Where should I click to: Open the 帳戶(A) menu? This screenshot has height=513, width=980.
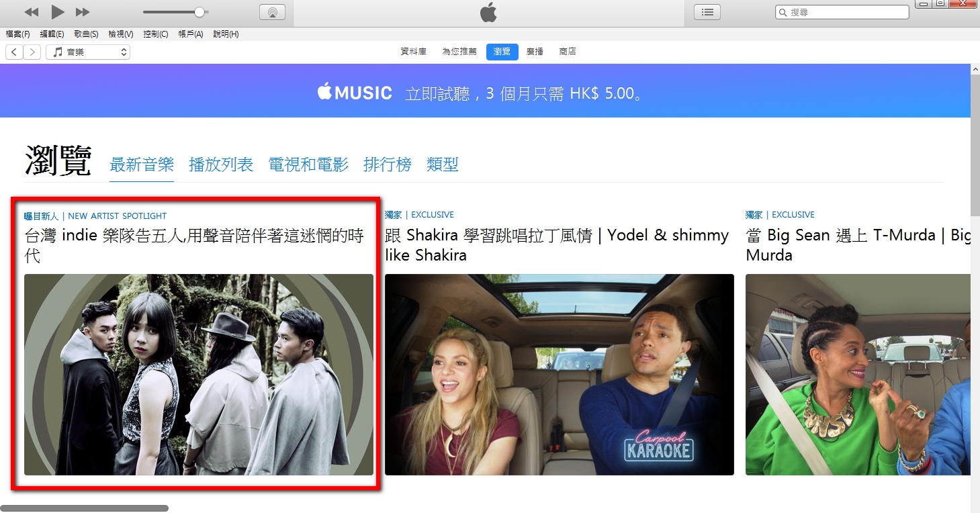click(x=190, y=34)
